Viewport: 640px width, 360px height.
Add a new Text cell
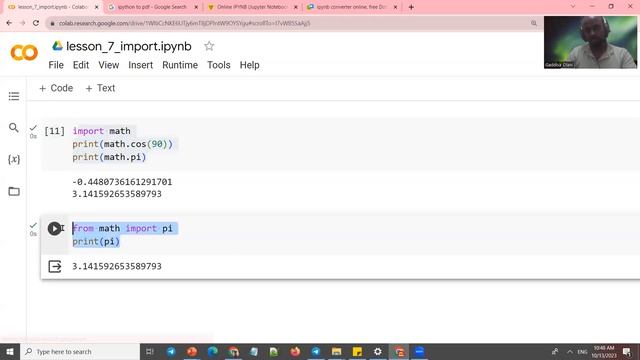(100, 88)
